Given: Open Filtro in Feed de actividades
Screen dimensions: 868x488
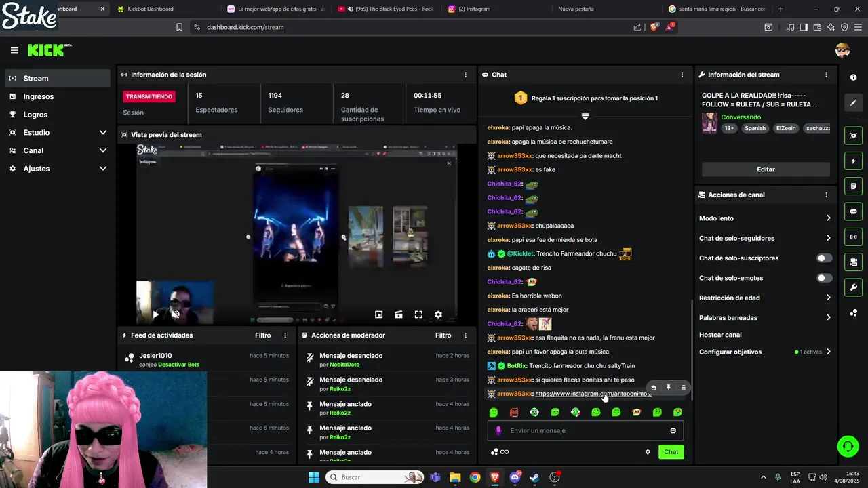Looking at the screenshot, I should click(262, 335).
